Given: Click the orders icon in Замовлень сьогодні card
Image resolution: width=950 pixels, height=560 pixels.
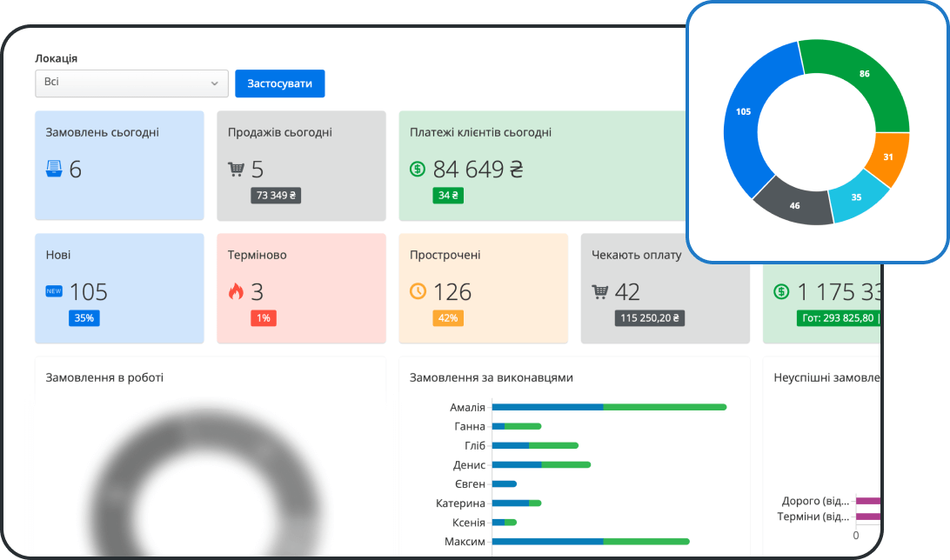Looking at the screenshot, I should pyautogui.click(x=54, y=170).
